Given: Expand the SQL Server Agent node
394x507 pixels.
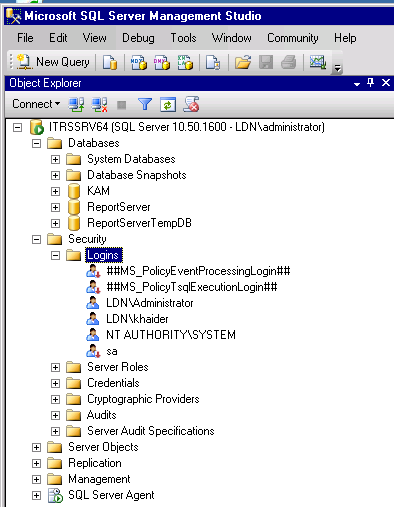Looking at the screenshot, I should point(36,495).
